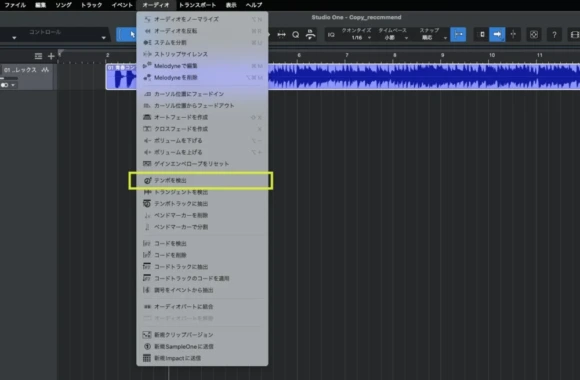
Task: Choose ボリュームを下げる entry
Action: tap(202, 141)
